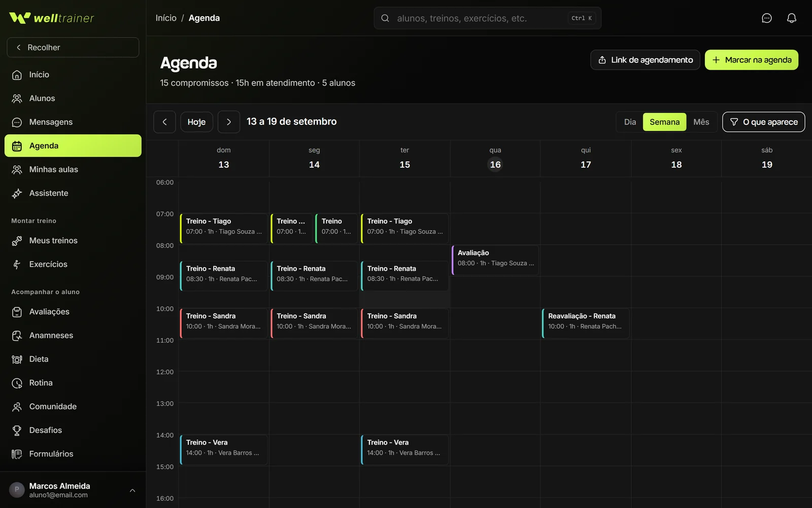Open Sunday's 'Treino - Tiago' event
Screen dimensions: 812x508
[x=224, y=229]
